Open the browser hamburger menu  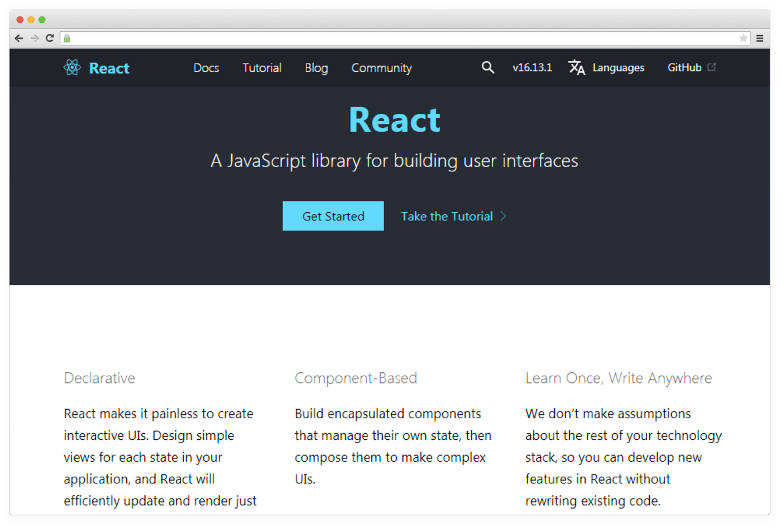click(x=760, y=39)
